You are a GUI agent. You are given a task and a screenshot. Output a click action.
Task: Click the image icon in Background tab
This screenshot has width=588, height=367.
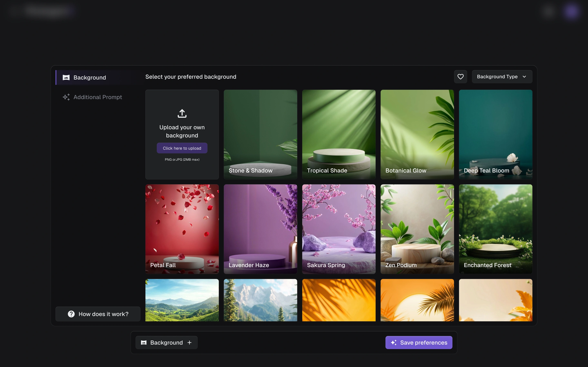(x=66, y=77)
